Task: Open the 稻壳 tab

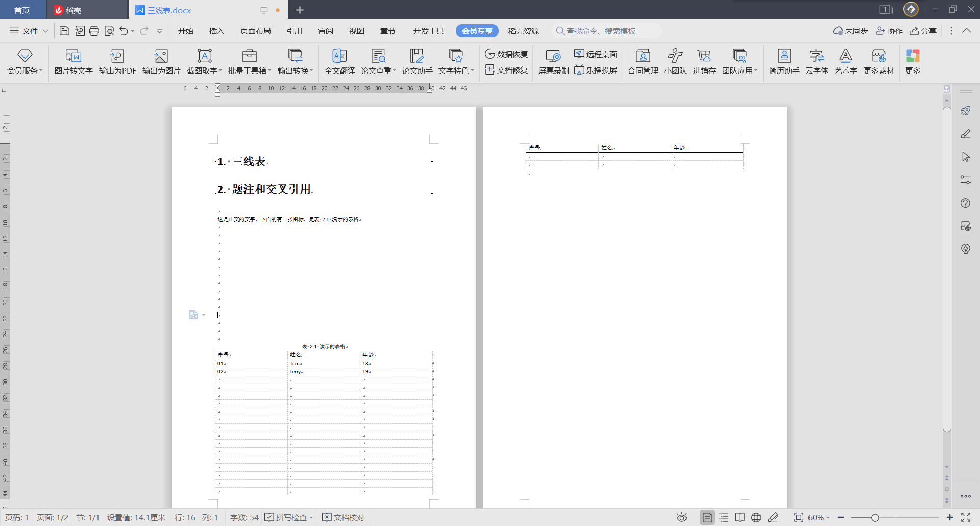Action: click(x=87, y=10)
